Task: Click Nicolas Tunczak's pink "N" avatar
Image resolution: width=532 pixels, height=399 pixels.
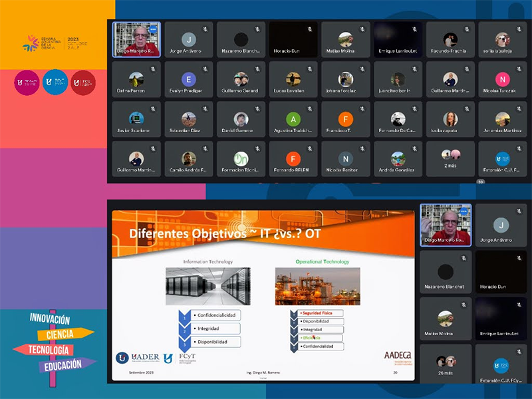Action: click(x=503, y=79)
